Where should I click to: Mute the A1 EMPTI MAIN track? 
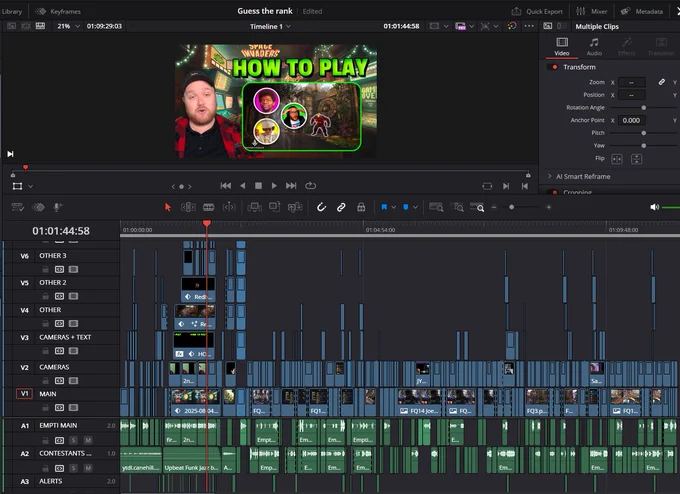(x=88, y=440)
